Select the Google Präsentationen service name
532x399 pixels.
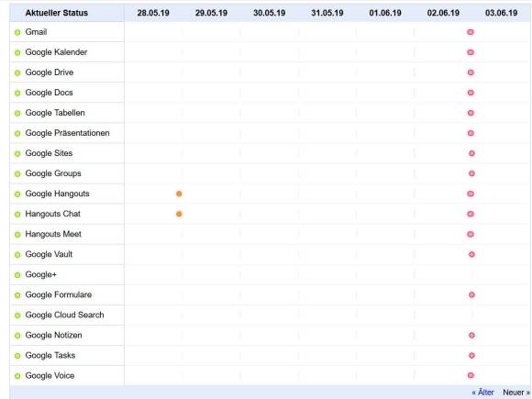click(x=67, y=133)
